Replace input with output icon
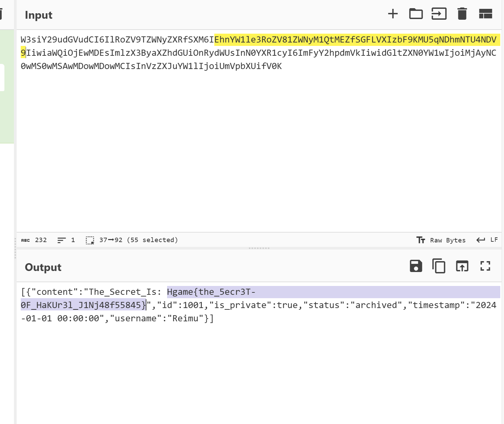504x424 pixels. pyautogui.click(x=462, y=266)
